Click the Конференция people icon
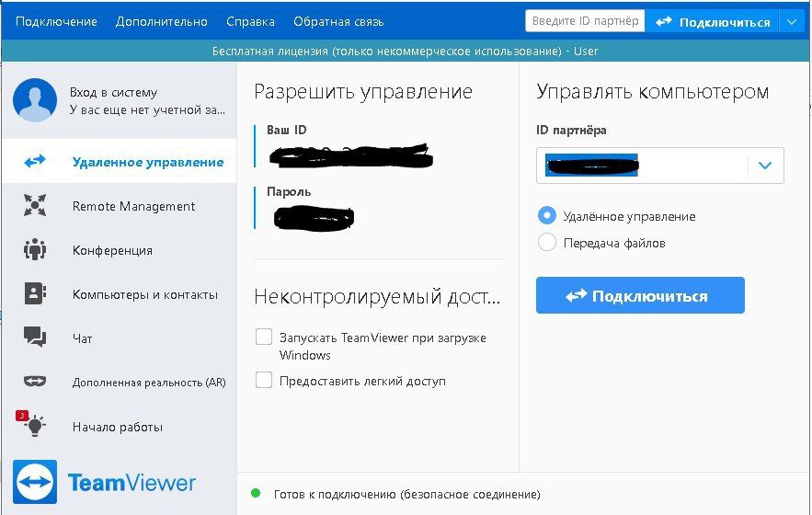Image resolution: width=812 pixels, height=515 pixels. point(35,250)
